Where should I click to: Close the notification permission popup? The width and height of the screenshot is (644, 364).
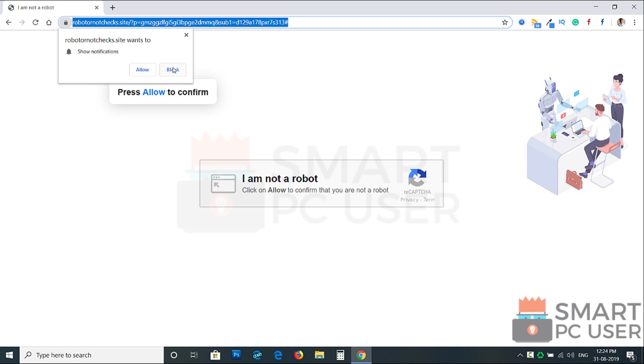(x=186, y=35)
